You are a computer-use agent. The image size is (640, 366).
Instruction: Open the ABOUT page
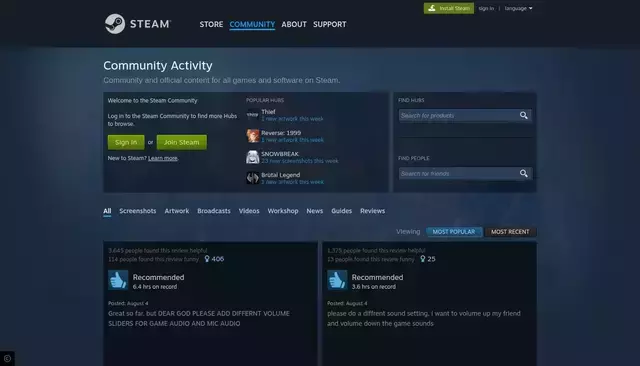tap(294, 24)
